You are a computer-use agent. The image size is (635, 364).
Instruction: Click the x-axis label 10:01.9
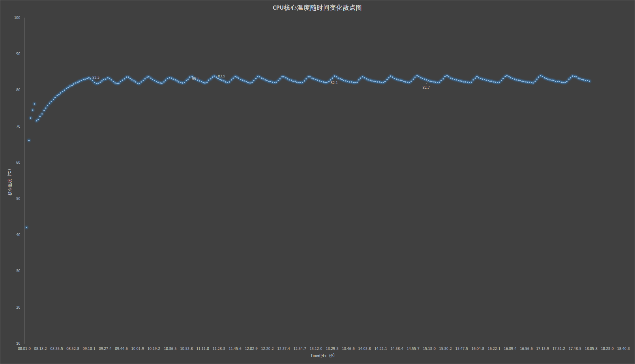[x=137, y=349]
